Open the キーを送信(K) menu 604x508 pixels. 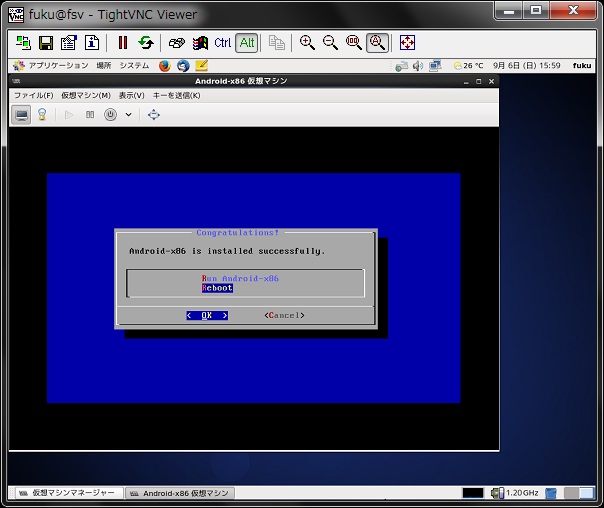coord(176,95)
